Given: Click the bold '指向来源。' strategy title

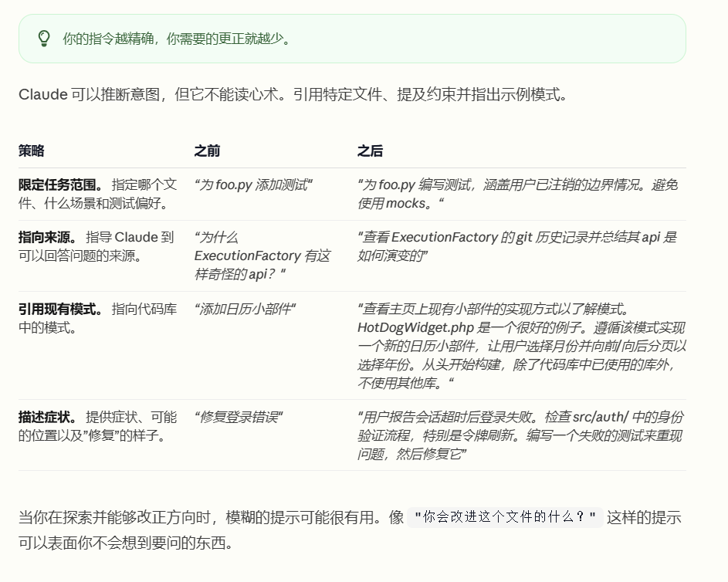Looking at the screenshot, I should pyautogui.click(x=50, y=238).
